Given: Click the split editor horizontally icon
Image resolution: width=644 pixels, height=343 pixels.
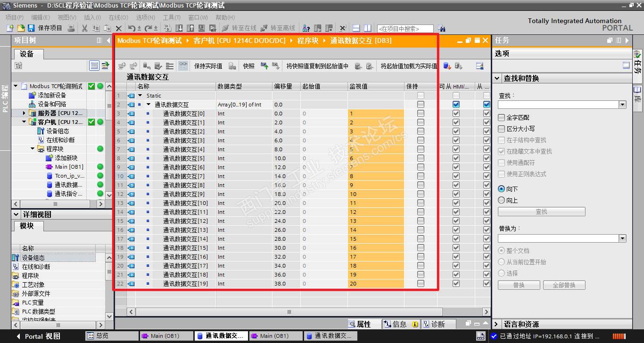Looking at the screenshot, I should tap(356, 28).
